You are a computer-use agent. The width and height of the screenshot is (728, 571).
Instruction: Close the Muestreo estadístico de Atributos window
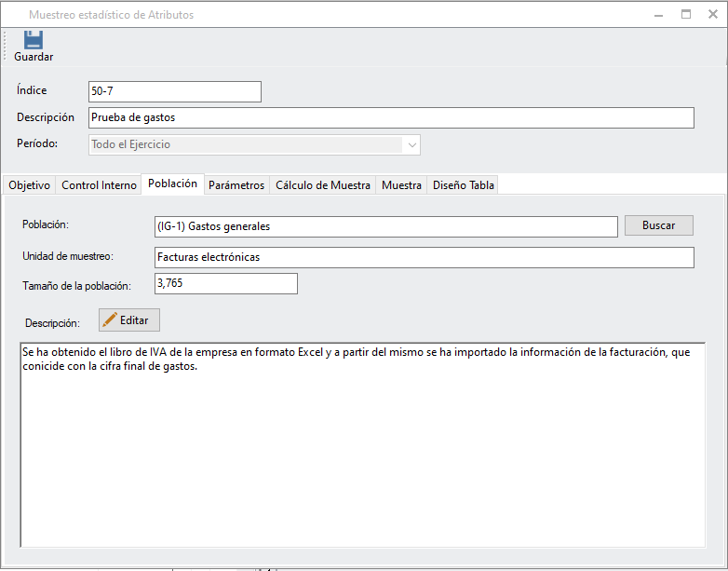[x=713, y=15]
